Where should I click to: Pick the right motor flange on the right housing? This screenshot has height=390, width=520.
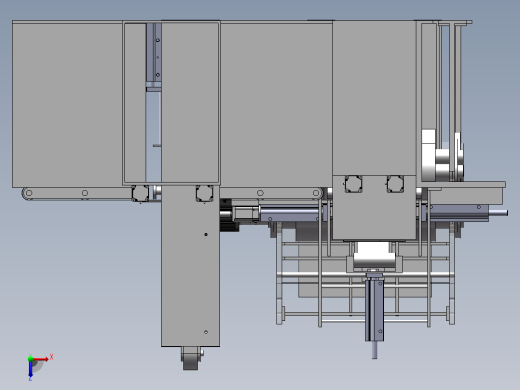coord(395,184)
